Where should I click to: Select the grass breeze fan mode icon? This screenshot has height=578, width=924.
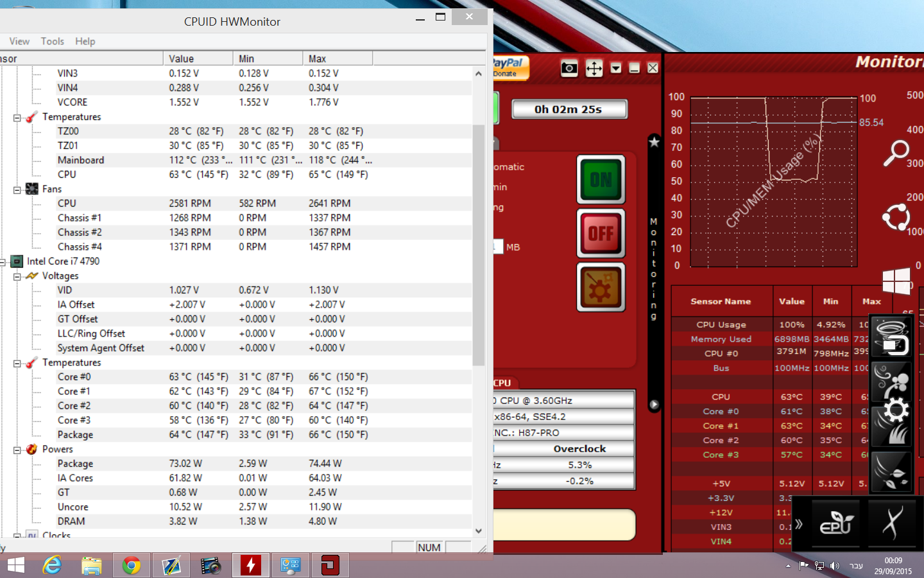(891, 426)
